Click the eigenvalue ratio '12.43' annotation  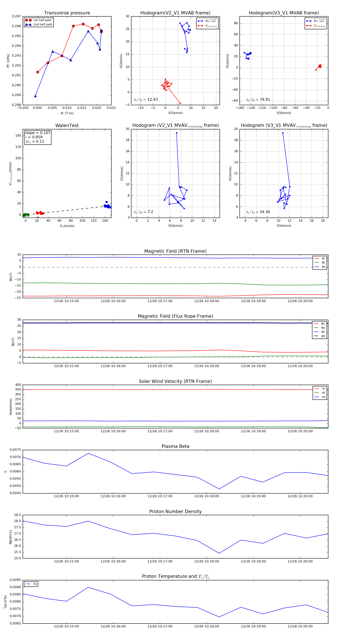pyautogui.click(x=146, y=100)
